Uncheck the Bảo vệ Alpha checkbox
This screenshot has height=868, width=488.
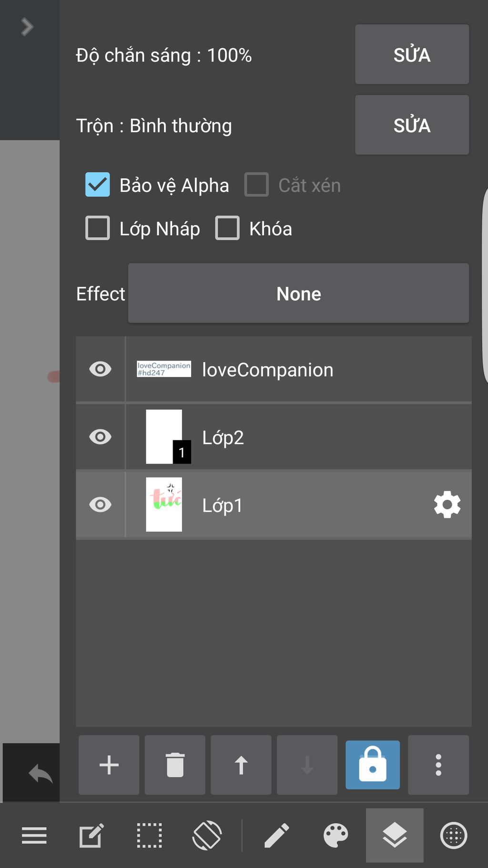[98, 185]
